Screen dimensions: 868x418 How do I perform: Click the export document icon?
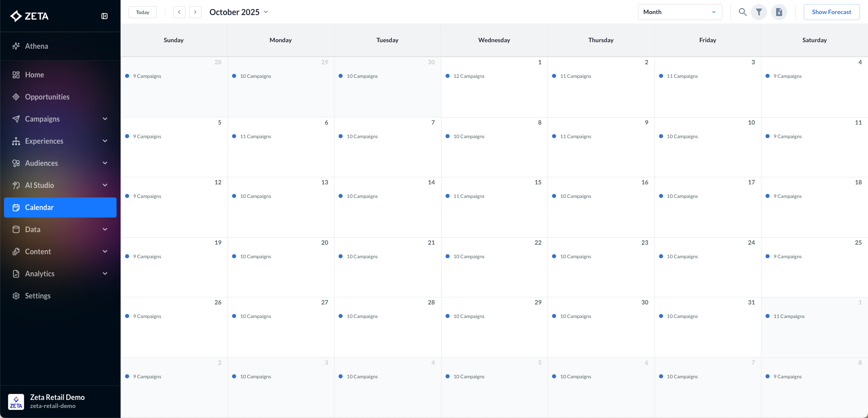pos(779,12)
